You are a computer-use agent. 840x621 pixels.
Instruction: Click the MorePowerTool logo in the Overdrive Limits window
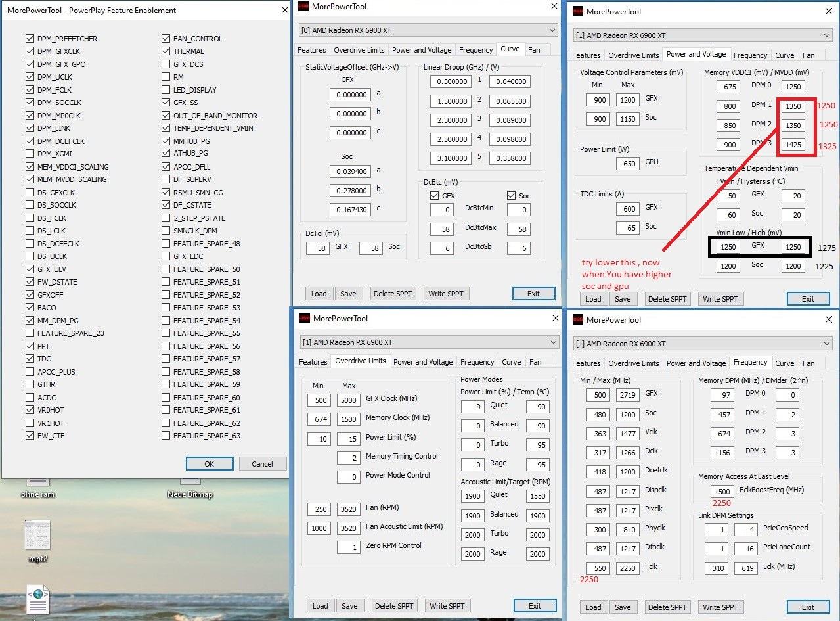pos(305,319)
